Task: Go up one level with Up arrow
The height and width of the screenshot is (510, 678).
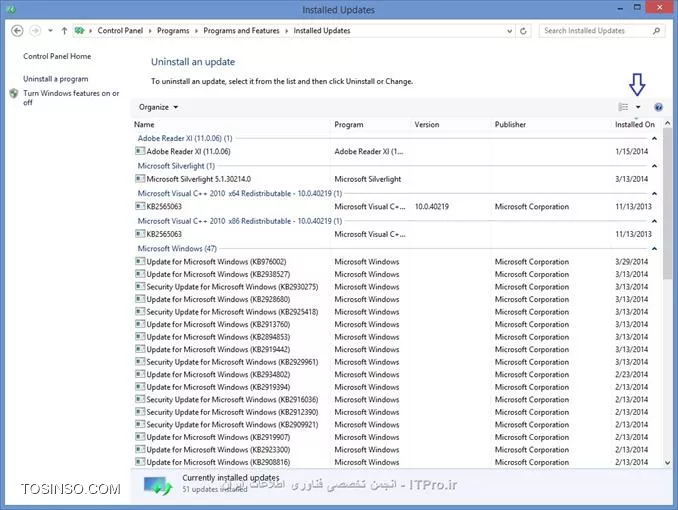Action: click(x=64, y=31)
